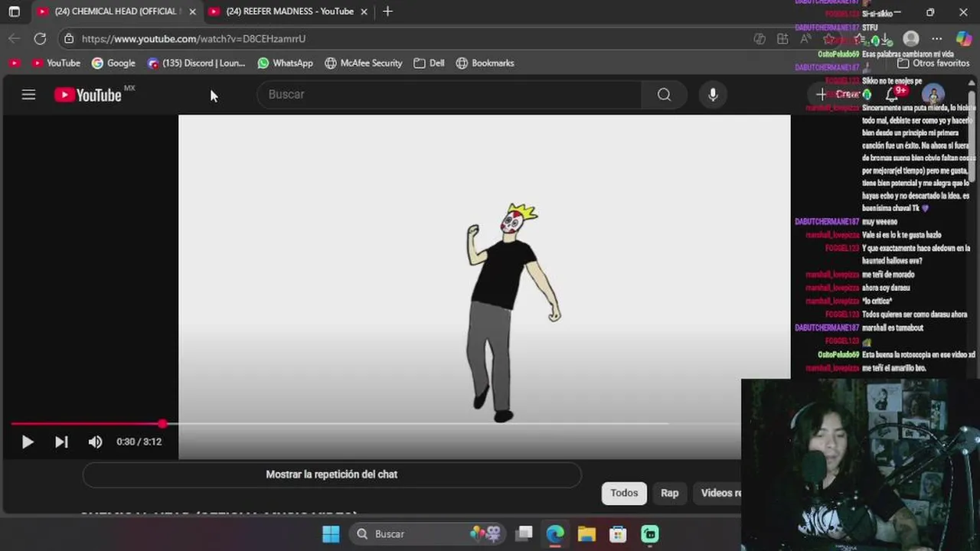The image size is (980, 551).
Task: Open Microsoft Store from taskbar
Action: (x=618, y=534)
